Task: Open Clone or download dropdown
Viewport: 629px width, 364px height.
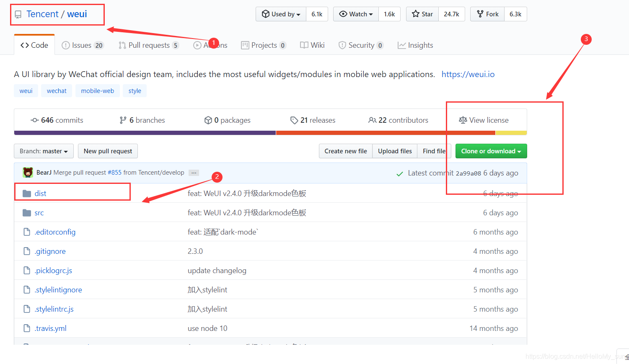Action: click(x=491, y=151)
